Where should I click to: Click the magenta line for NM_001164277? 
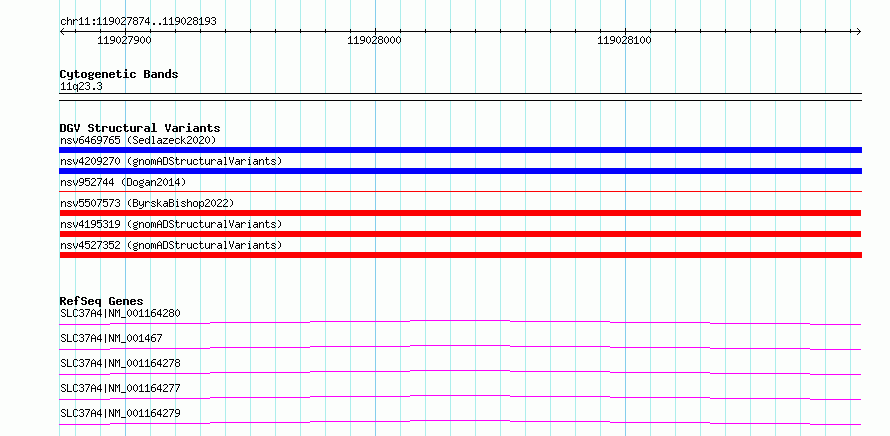click(x=460, y=397)
